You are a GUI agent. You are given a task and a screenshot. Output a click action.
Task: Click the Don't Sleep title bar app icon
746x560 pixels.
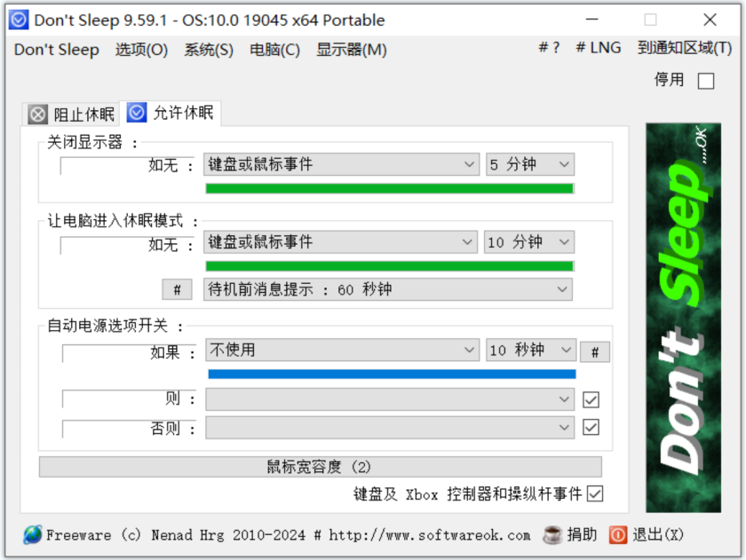19,20
